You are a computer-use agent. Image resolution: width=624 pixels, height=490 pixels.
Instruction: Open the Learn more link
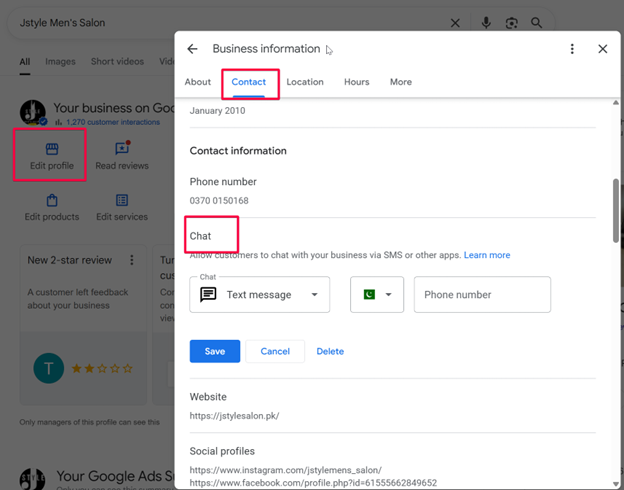pyautogui.click(x=487, y=255)
